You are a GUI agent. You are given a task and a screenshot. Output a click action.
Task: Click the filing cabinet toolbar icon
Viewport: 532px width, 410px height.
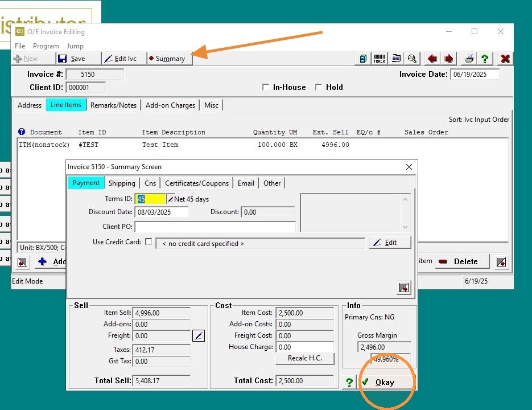pyautogui.click(x=362, y=59)
